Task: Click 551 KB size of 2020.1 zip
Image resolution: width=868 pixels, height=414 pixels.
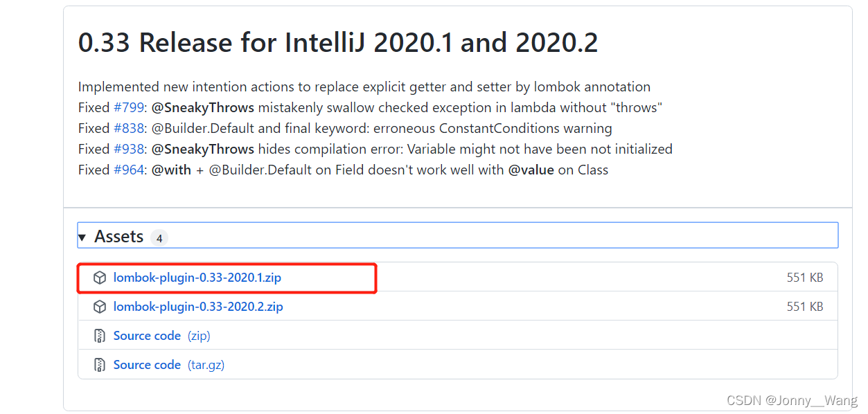Action: pos(805,278)
